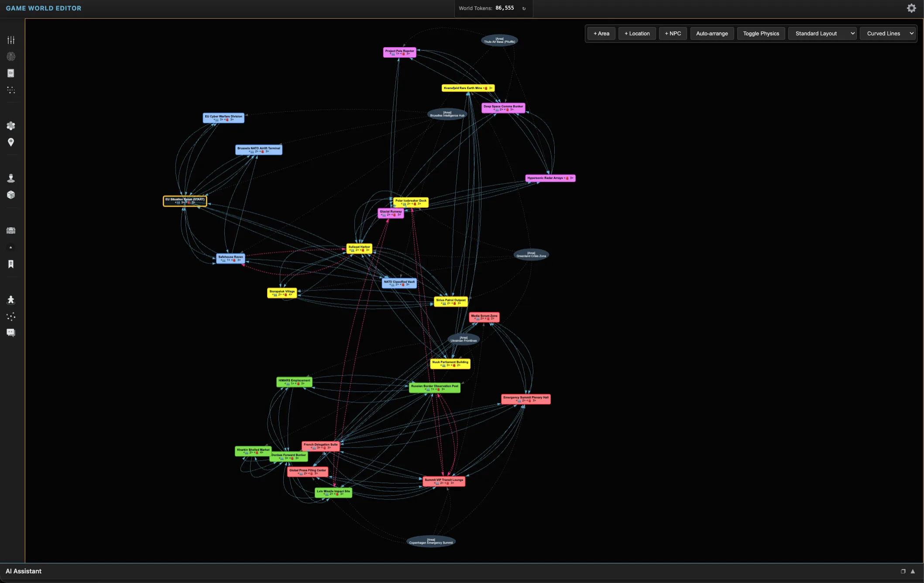
Task: Click the + NPC button
Action: (673, 34)
